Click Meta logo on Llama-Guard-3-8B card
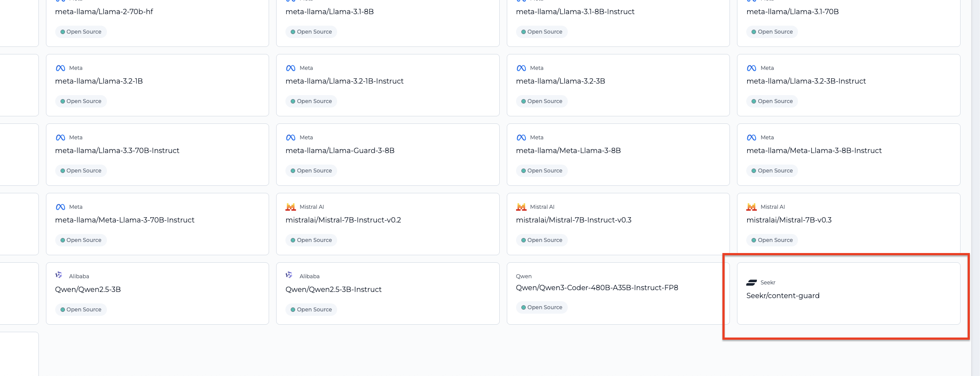 coord(291,138)
